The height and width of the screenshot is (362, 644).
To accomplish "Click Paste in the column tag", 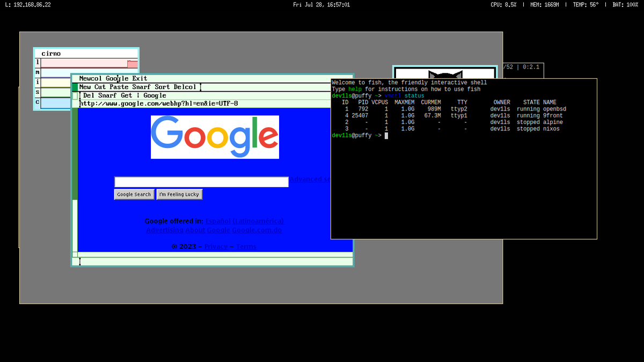I will [119, 87].
